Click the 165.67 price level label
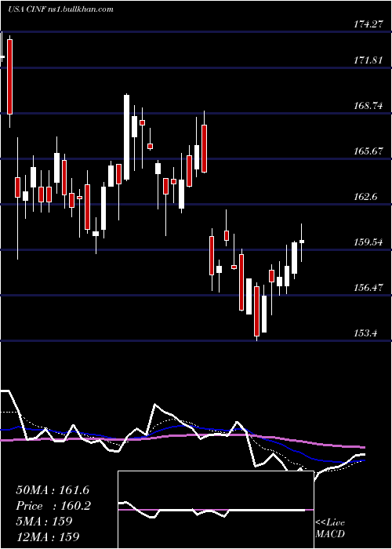The image size is (392, 549). (368, 151)
